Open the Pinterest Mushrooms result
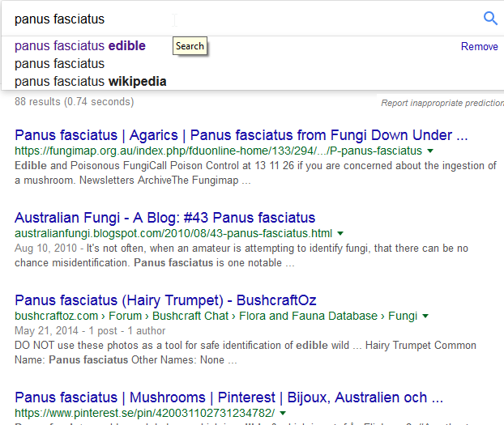 click(229, 397)
